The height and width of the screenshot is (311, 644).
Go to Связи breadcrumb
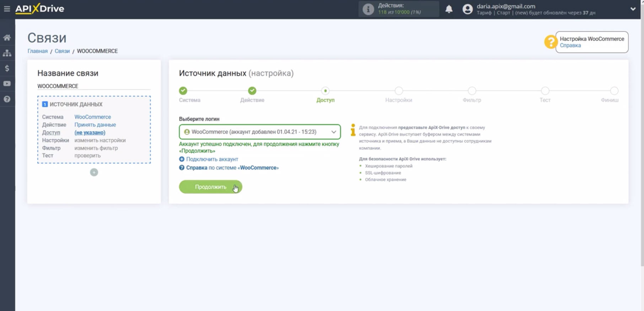tap(62, 51)
